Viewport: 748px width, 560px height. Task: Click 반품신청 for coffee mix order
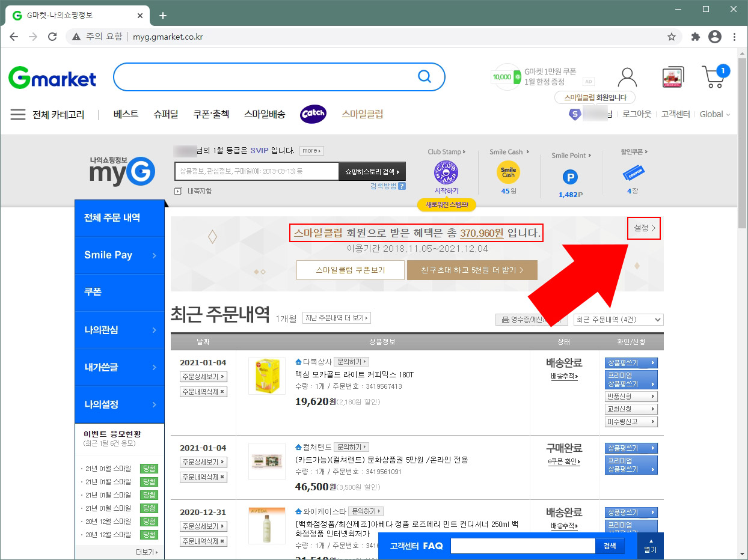click(631, 397)
